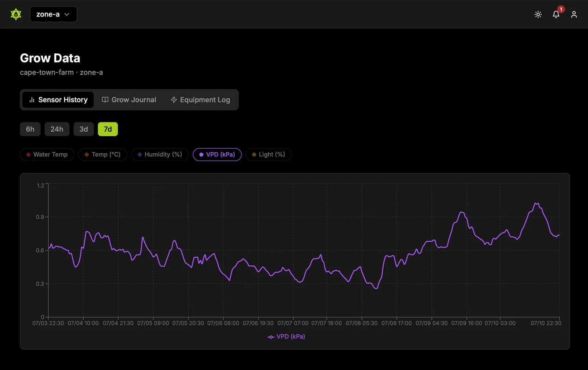Click the 07/05 09:00 axis label
This screenshot has height=370, width=588.
(153, 323)
